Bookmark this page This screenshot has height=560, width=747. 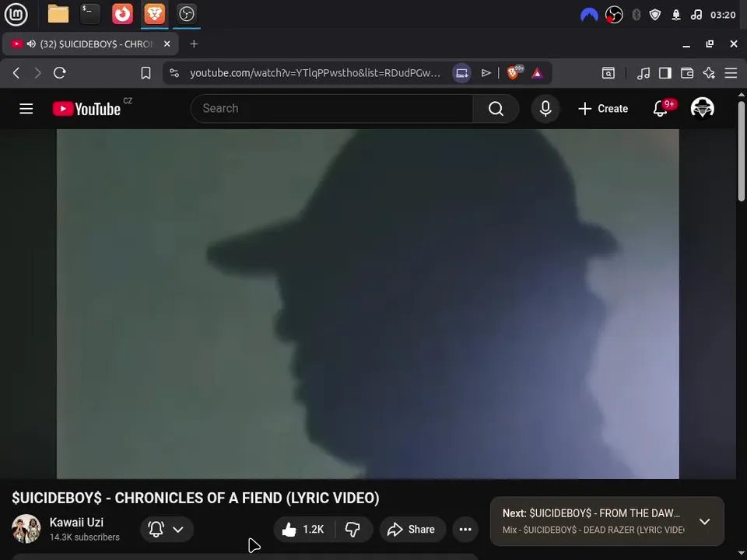pos(146,73)
